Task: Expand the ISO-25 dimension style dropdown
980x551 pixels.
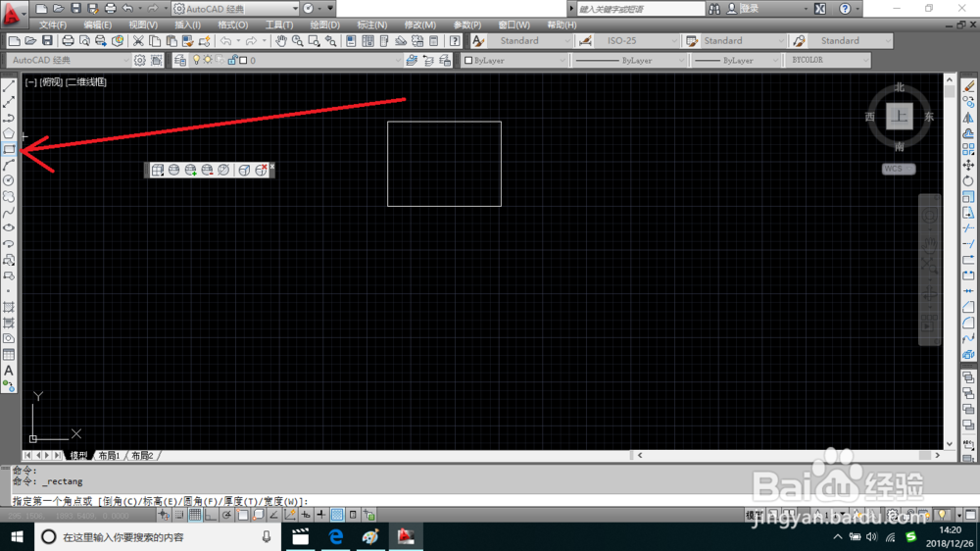Action: tap(674, 40)
